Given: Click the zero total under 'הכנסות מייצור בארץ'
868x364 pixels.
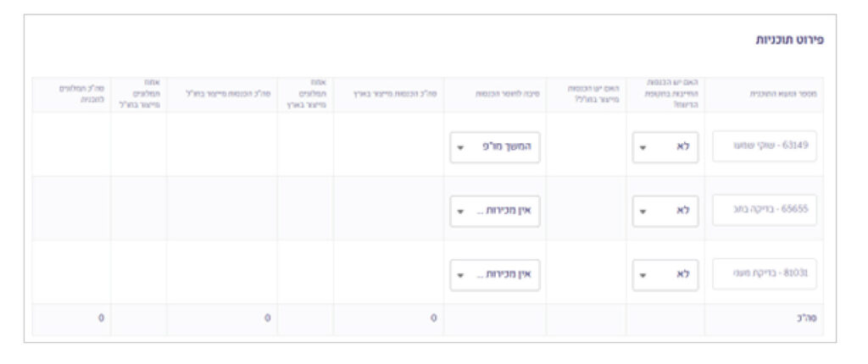Looking at the screenshot, I should point(433,318).
